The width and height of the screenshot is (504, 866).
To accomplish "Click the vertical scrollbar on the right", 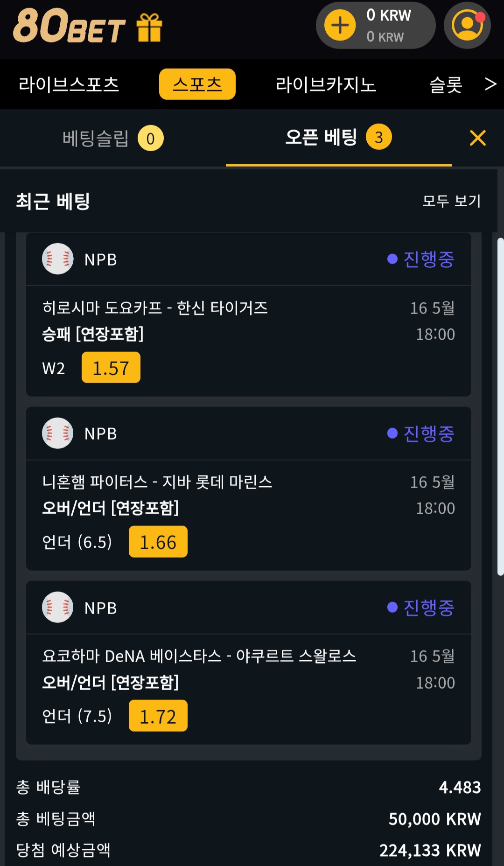I will (x=500, y=406).
